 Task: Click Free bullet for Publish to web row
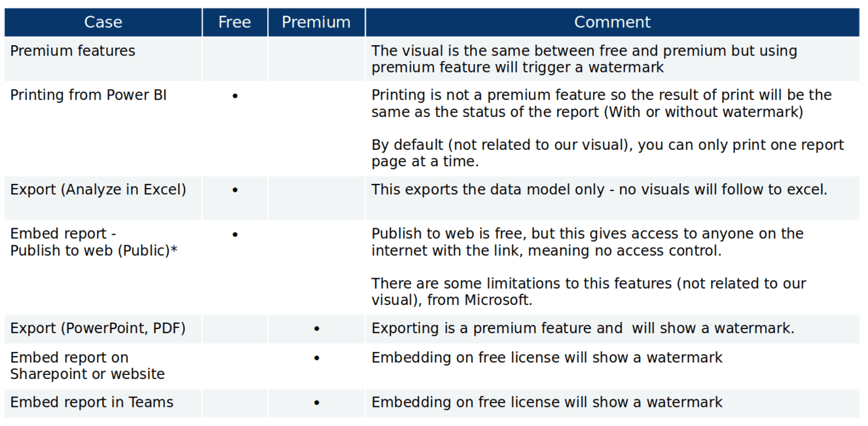click(x=235, y=234)
